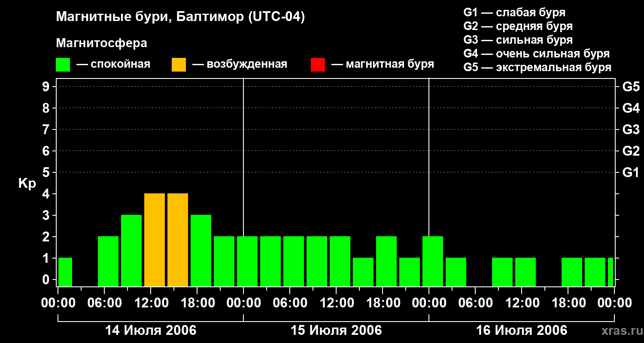Click the G2 label on right axis

[631, 151]
